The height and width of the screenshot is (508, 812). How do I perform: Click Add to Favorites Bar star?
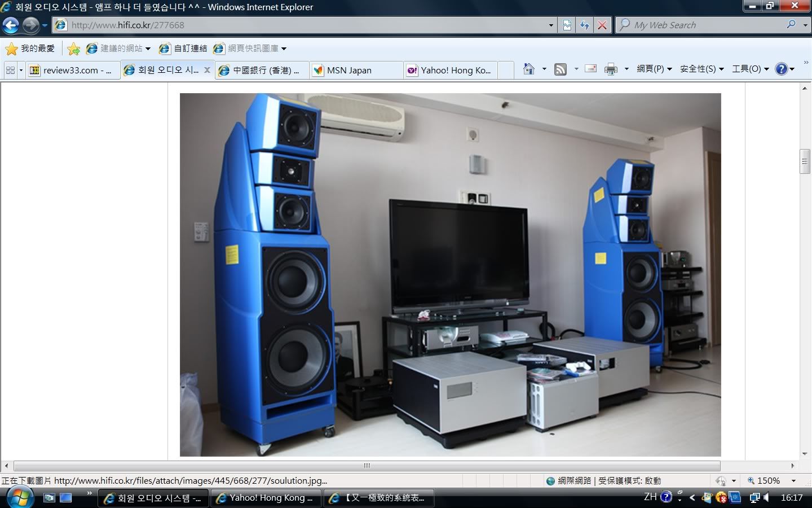coord(73,49)
